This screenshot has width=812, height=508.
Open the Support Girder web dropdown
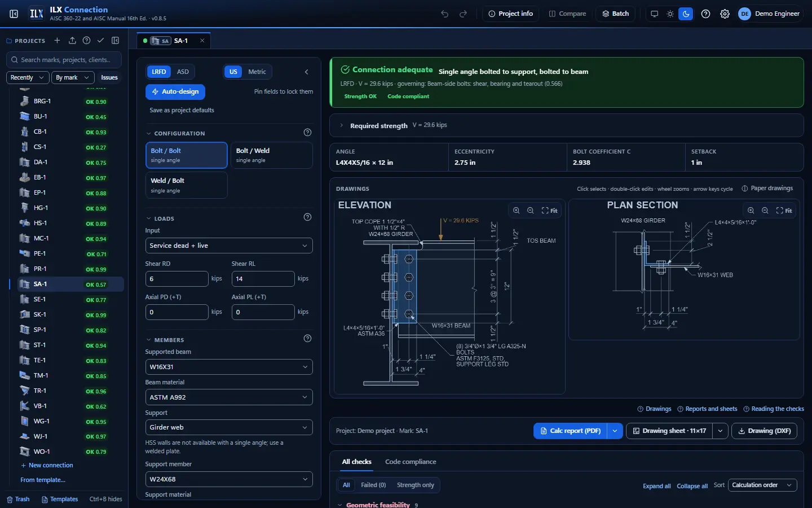(x=229, y=427)
